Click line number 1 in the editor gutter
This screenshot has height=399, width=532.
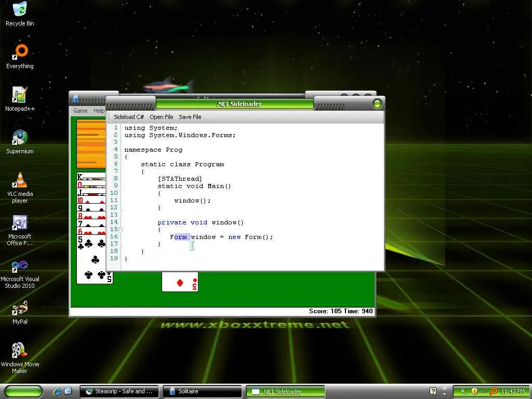click(116, 128)
